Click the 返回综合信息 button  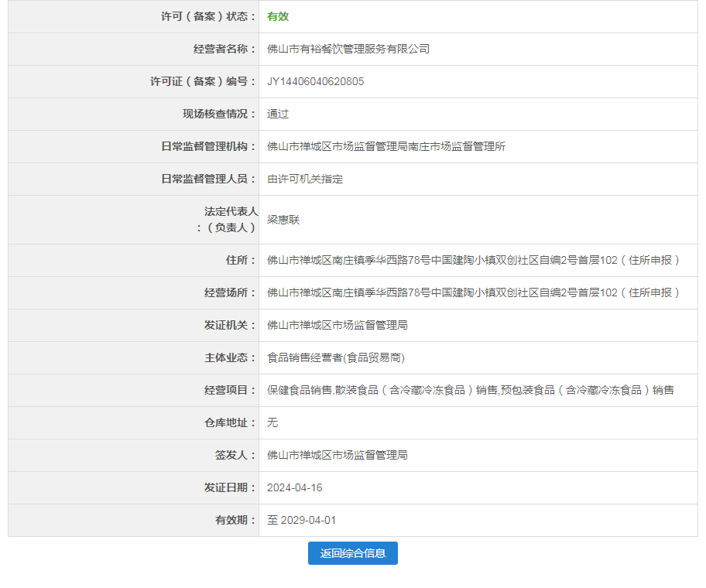(x=352, y=553)
